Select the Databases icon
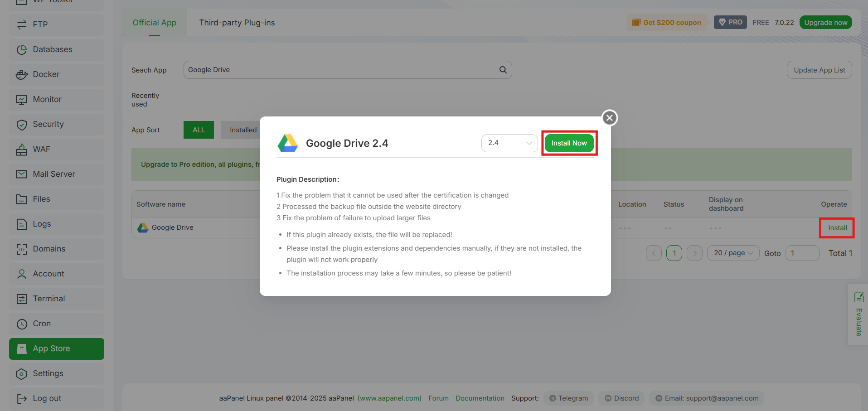Screen dimensions: 868x411 22,49
